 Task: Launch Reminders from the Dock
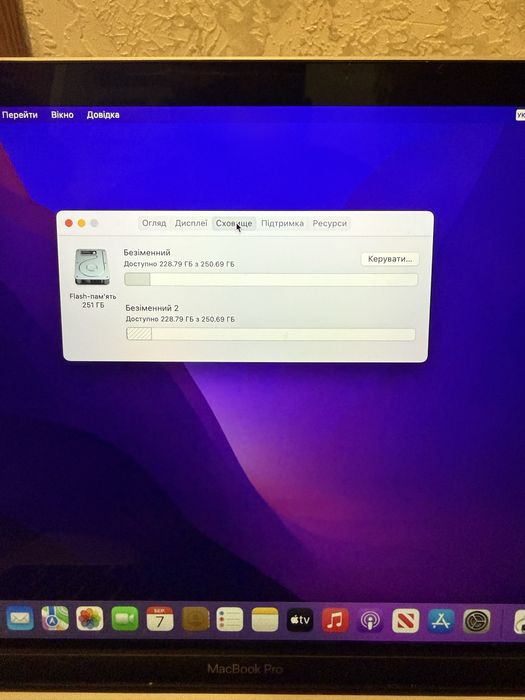pos(229,619)
